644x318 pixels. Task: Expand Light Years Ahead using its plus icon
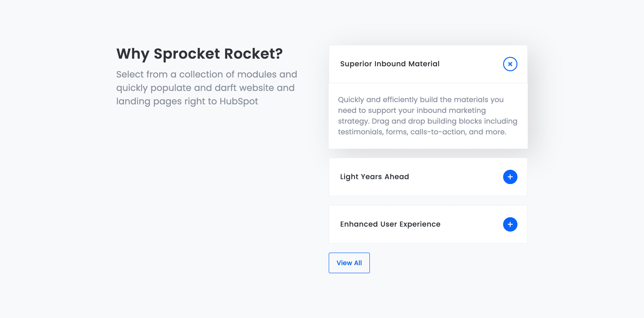click(510, 177)
